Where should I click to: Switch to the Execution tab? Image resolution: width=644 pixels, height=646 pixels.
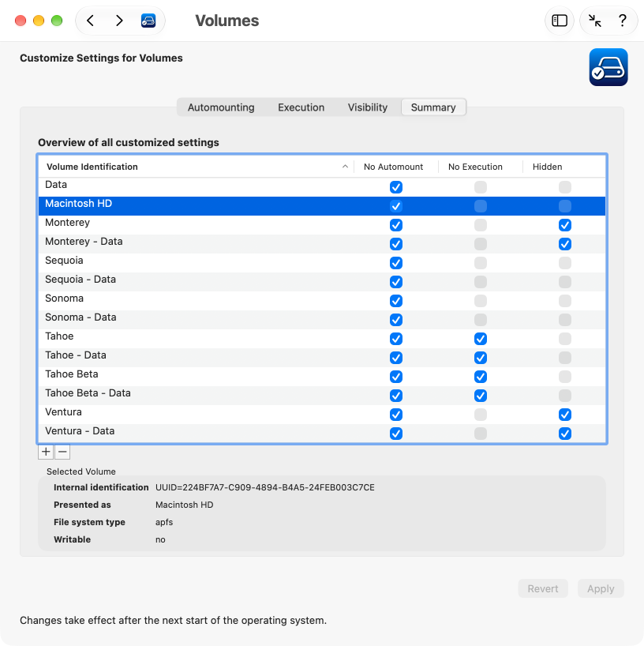tap(301, 107)
